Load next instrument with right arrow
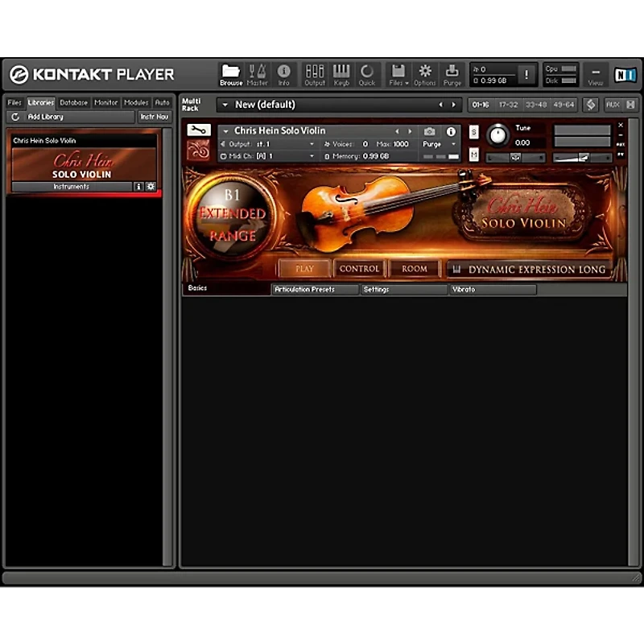Viewport: 644px width, 644px height. click(410, 131)
